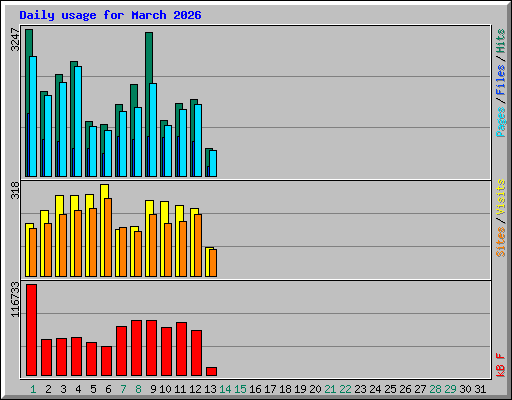512x400 pixels.
Task: Click the day 8 red kilobytes bar
Action: pos(137,348)
